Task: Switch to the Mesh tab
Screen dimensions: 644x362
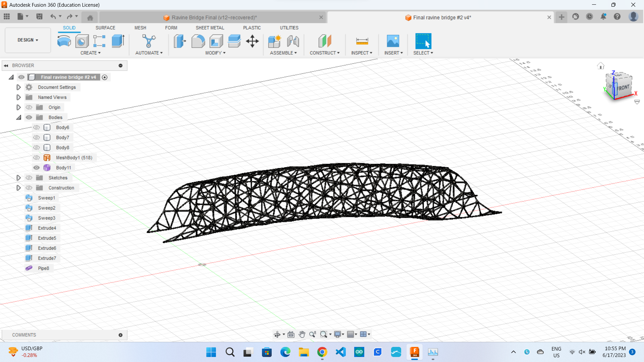Action: tap(140, 27)
